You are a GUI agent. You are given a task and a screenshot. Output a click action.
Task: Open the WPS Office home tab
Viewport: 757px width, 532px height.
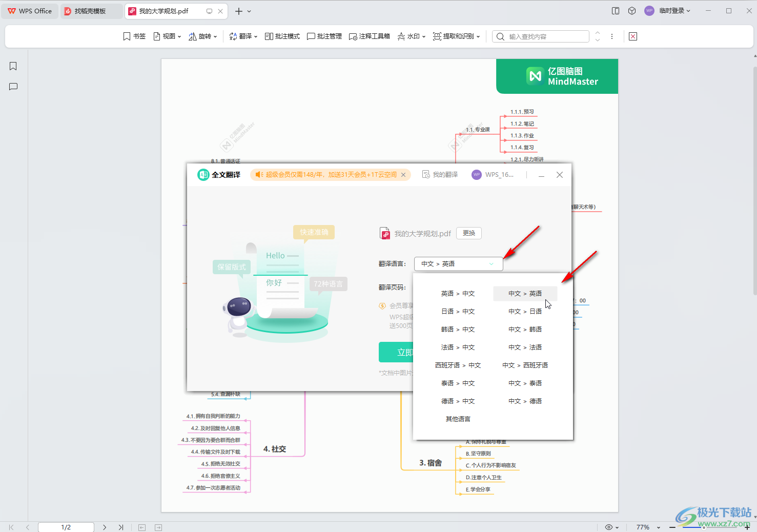pos(30,11)
